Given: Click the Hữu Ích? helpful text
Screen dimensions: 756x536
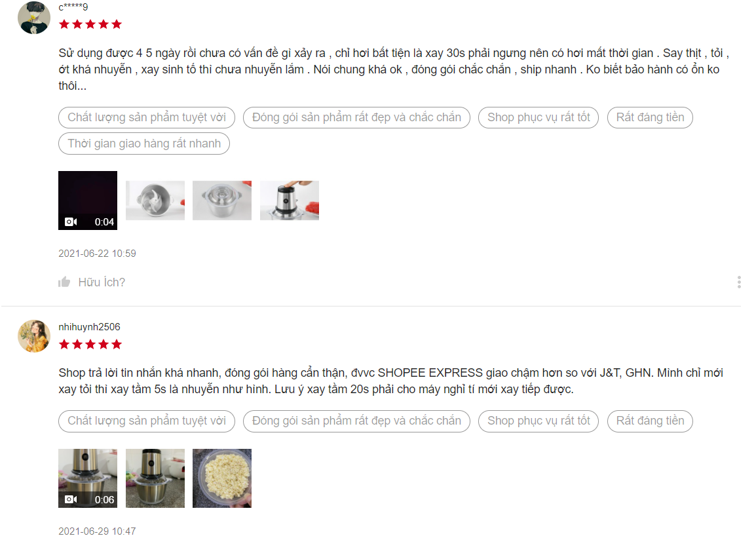Looking at the screenshot, I should [x=102, y=282].
